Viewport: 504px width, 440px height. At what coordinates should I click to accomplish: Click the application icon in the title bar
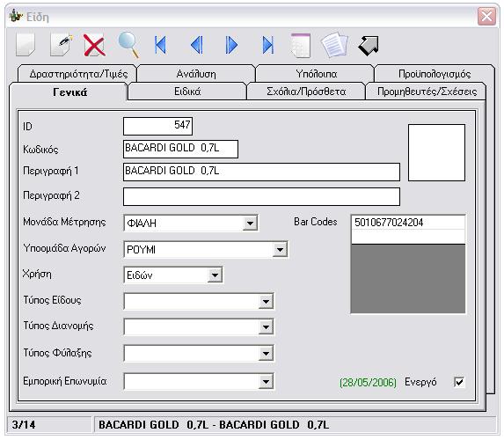[17, 16]
